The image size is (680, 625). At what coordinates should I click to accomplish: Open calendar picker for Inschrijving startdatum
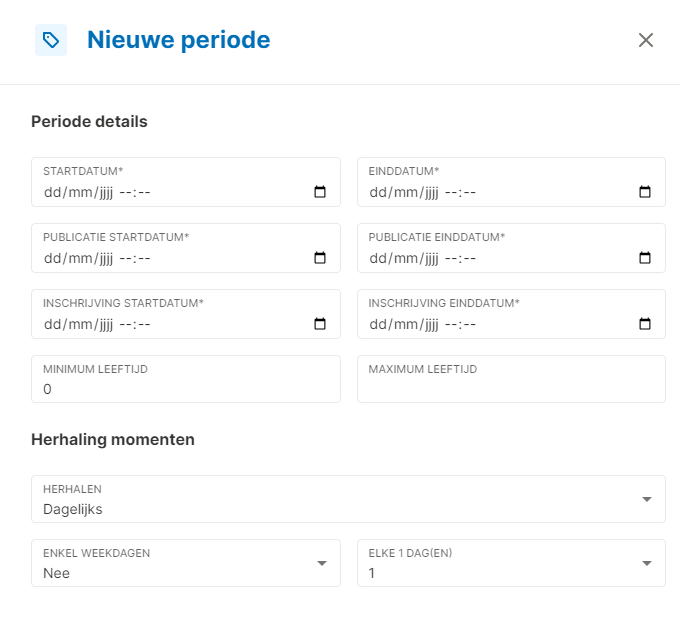[320, 324]
